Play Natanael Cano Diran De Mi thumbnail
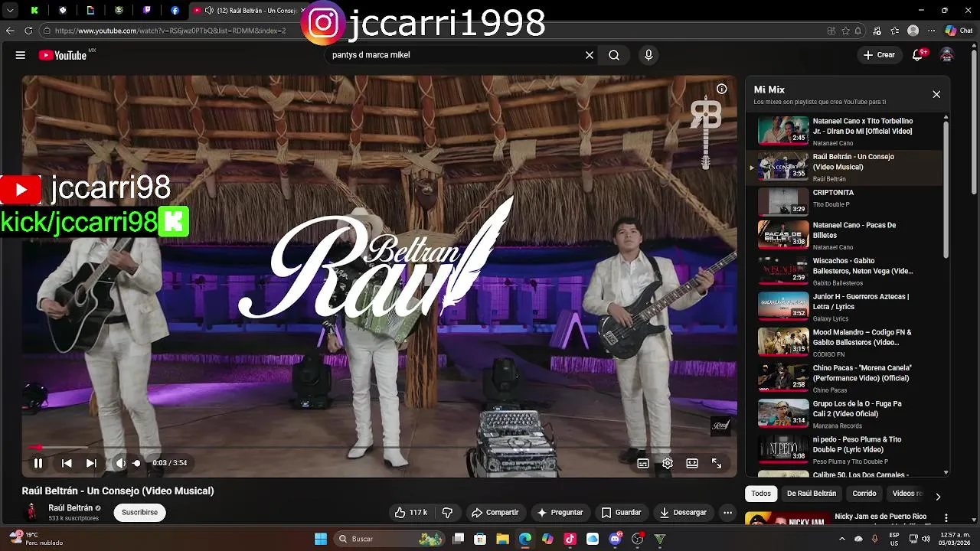This screenshot has width=980, height=551. point(783,130)
